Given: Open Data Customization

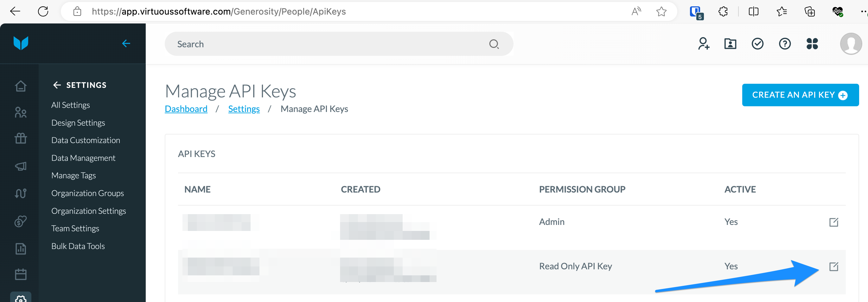Looking at the screenshot, I should (x=86, y=140).
